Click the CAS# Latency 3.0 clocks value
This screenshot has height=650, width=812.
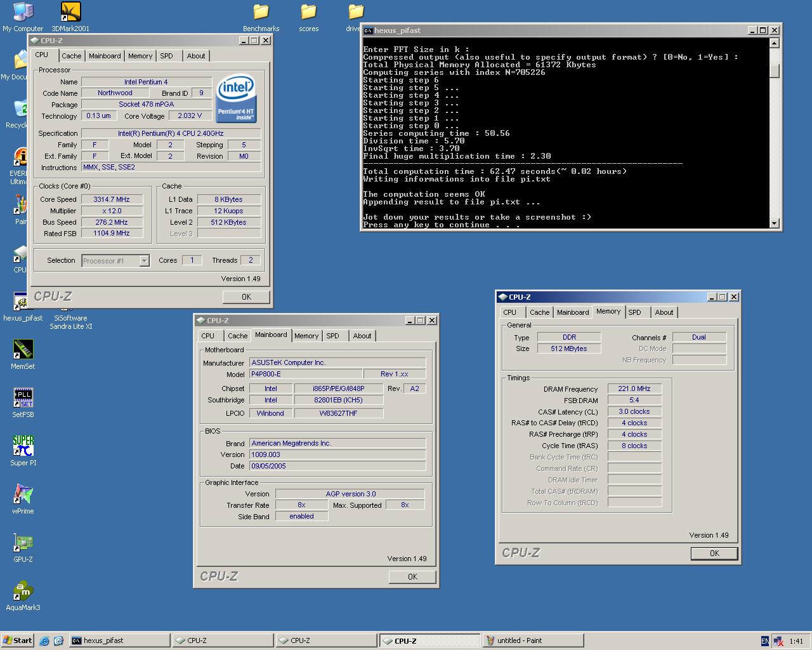634,411
